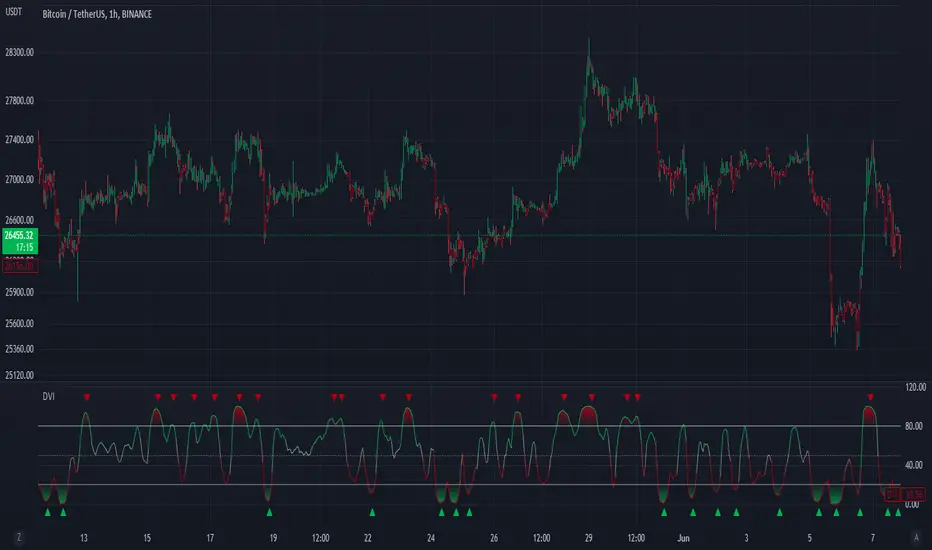Click the dim red price tag below current price
Screen dimensions: 932x550
[x=20, y=266]
